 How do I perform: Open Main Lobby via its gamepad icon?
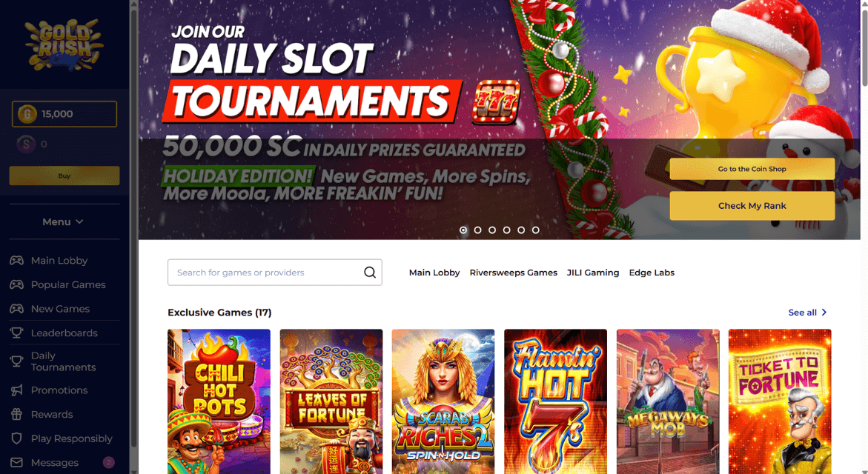pos(16,261)
